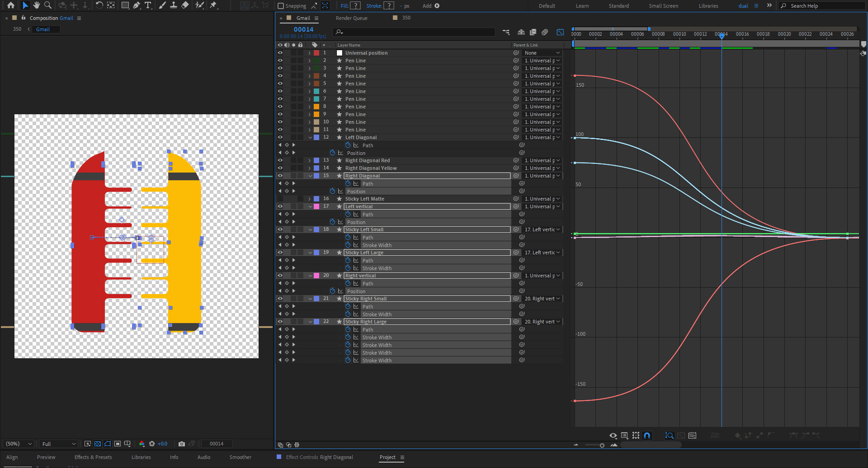Hide the Universal position layer
The image size is (868, 468).
point(280,53)
